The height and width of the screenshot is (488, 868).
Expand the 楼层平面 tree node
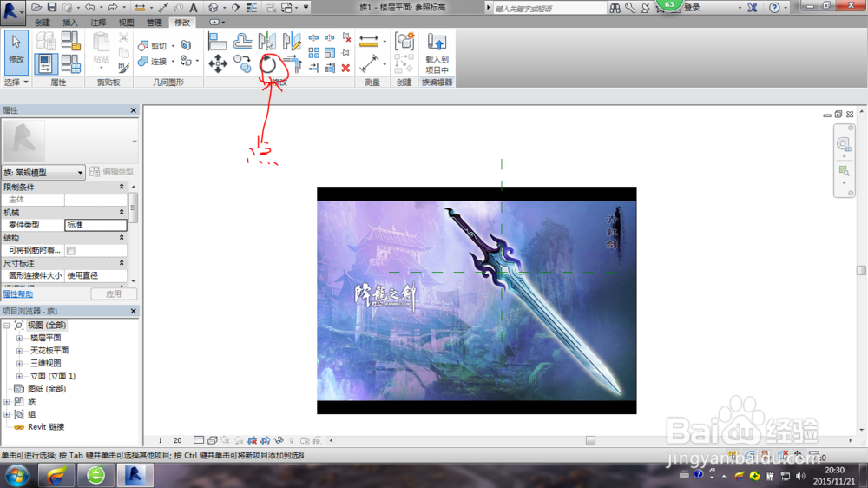tap(19, 338)
